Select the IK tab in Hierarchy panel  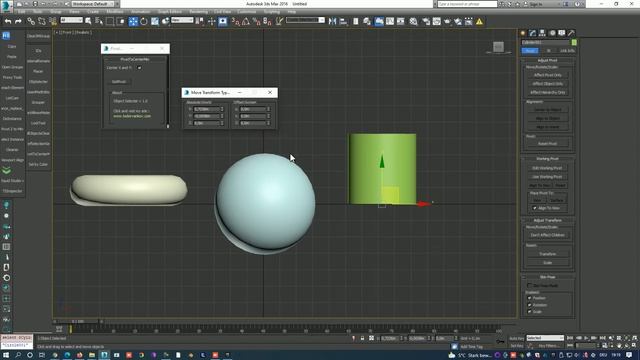tap(549, 51)
